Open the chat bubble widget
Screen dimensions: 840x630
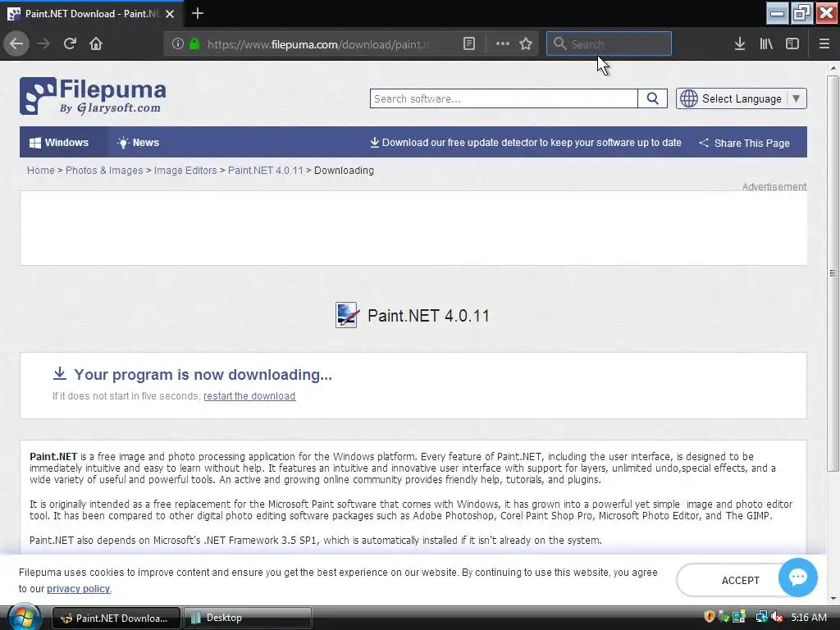pos(797,577)
